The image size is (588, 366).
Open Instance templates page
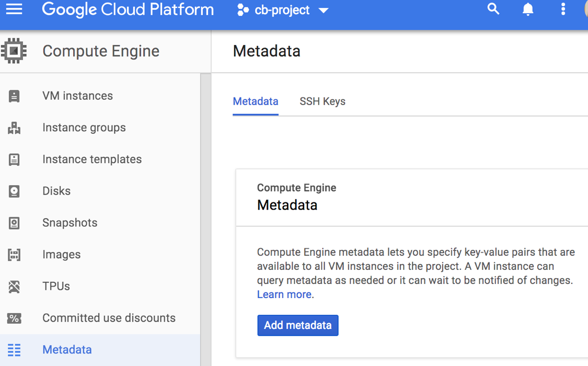pyautogui.click(x=92, y=159)
